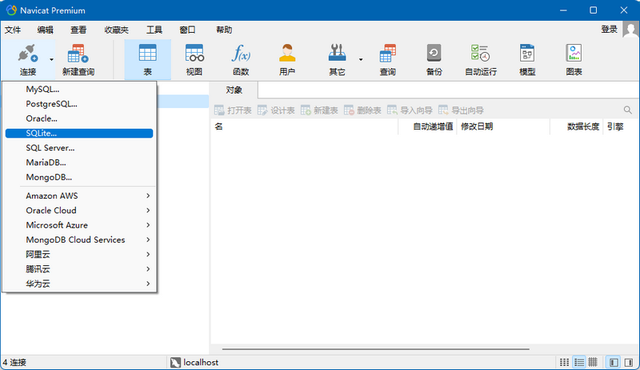Viewport: 640px width, 370px height.
Task: Switch to detail list view in the status bar
Action: [579, 362]
